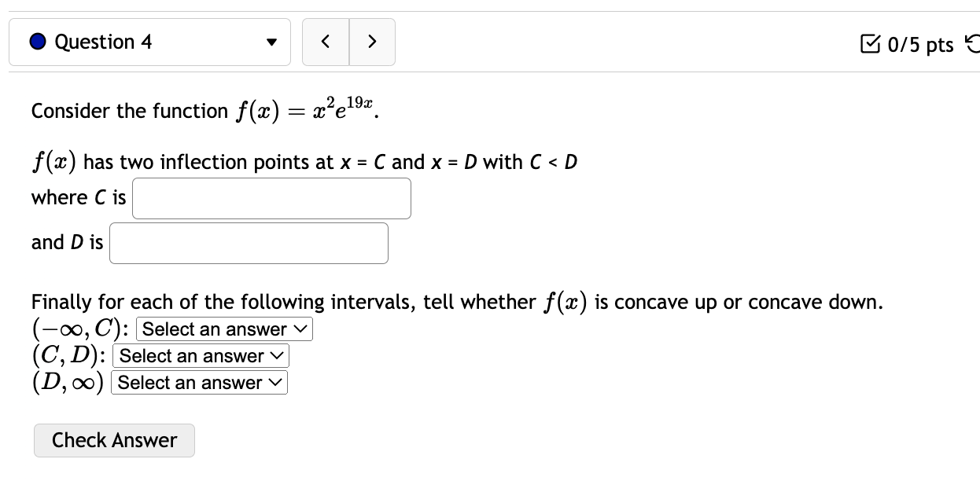The width and height of the screenshot is (980, 492).
Task: Open the Select an answer dropdown for interval (-∞, C)
Action: tap(223, 329)
